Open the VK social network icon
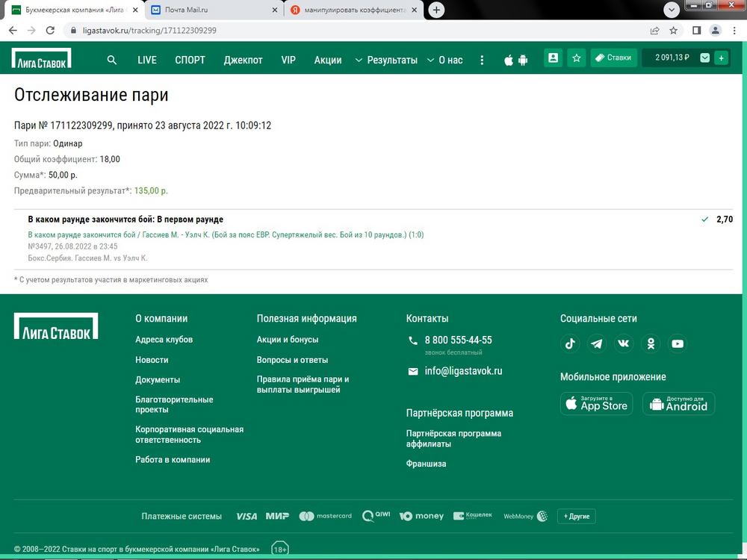The image size is (747, 560). [624, 343]
